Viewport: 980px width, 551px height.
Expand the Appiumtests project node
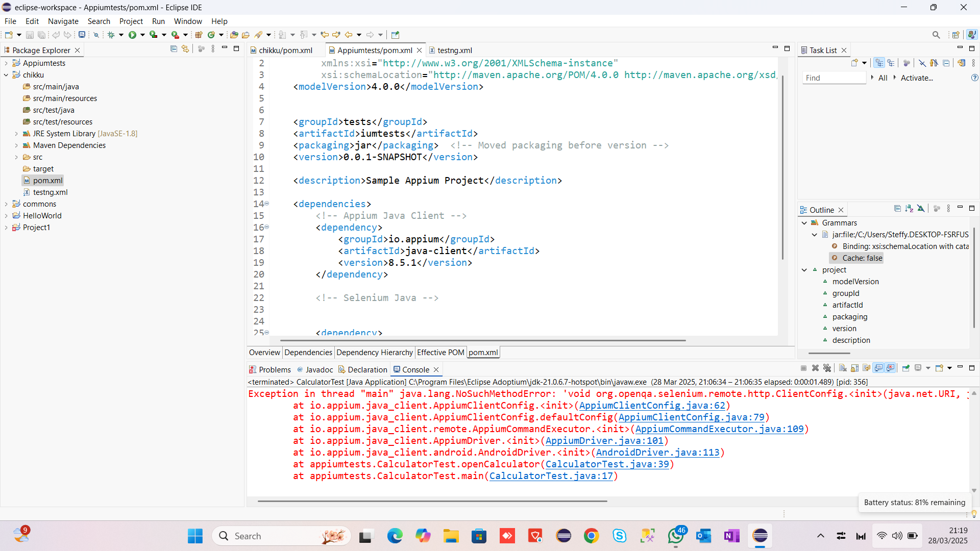point(6,63)
